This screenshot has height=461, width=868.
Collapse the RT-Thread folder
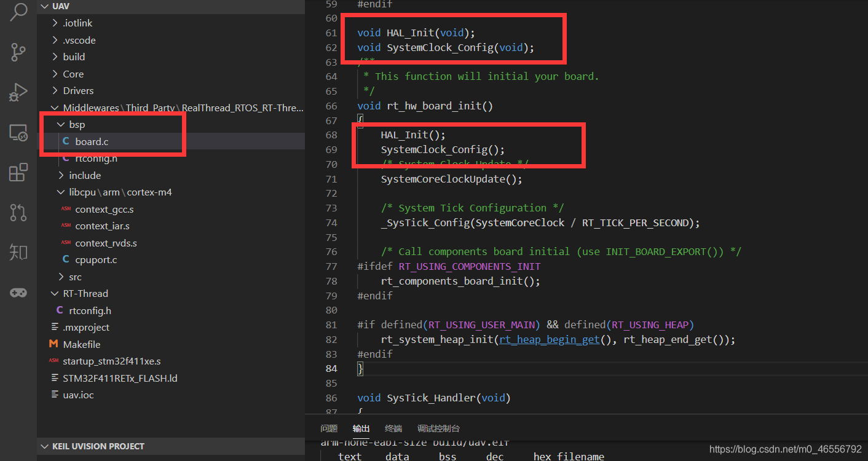55,293
